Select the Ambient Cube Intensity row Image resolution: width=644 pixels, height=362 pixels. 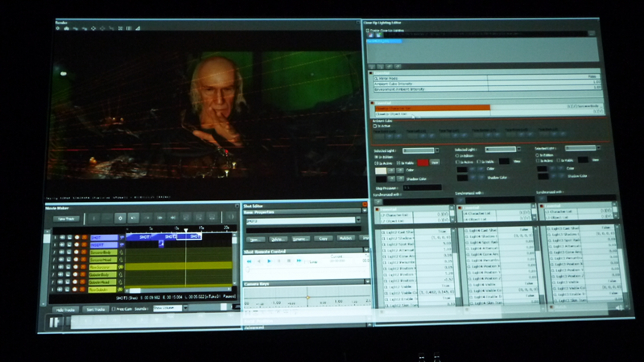(x=488, y=83)
